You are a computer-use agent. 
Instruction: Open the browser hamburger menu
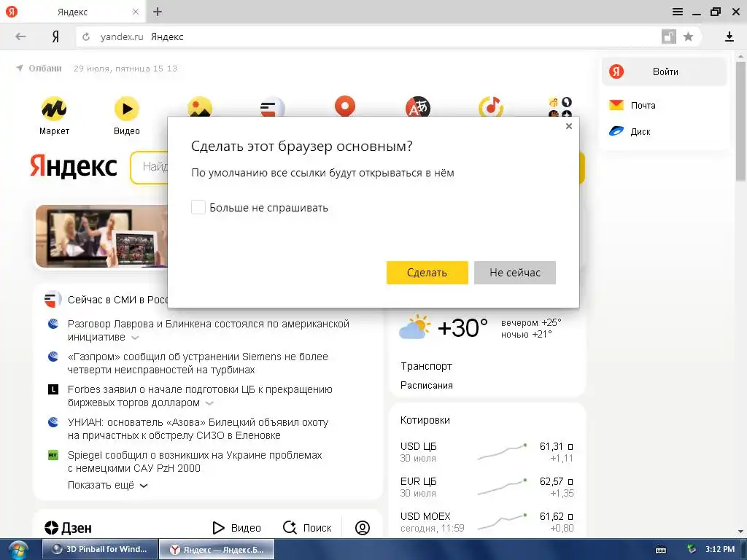click(x=678, y=12)
